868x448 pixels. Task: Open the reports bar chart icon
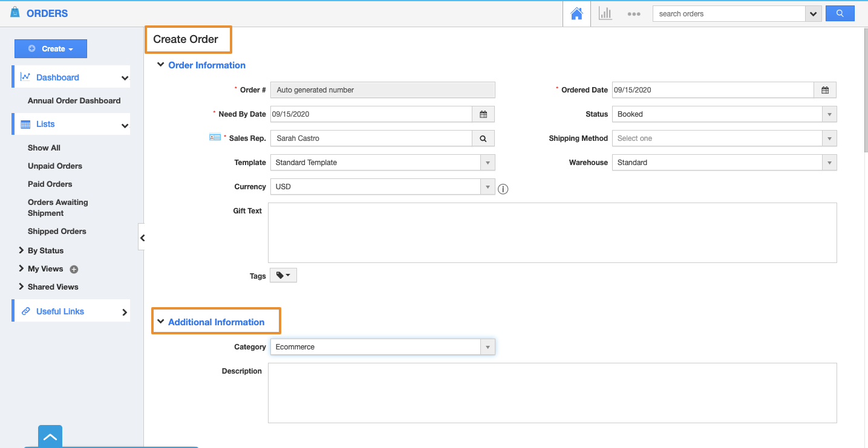605,13
